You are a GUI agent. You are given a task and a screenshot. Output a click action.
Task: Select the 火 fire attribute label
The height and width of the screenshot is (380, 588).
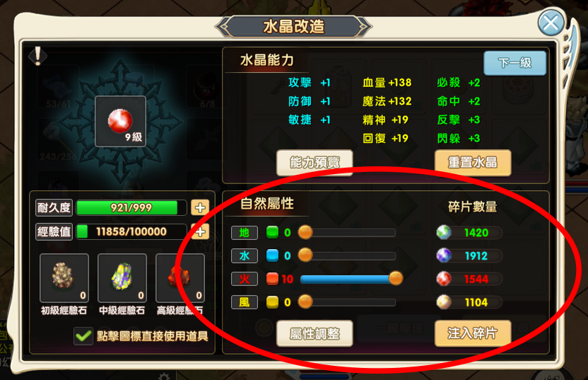(245, 279)
